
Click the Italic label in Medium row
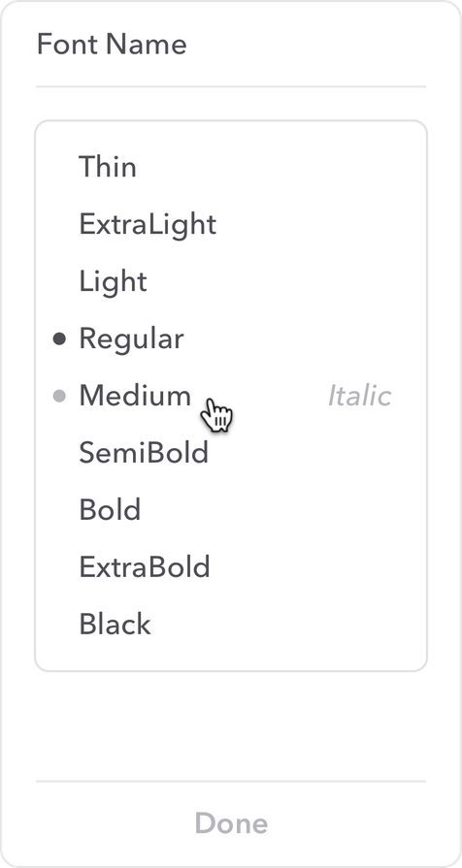pos(359,396)
